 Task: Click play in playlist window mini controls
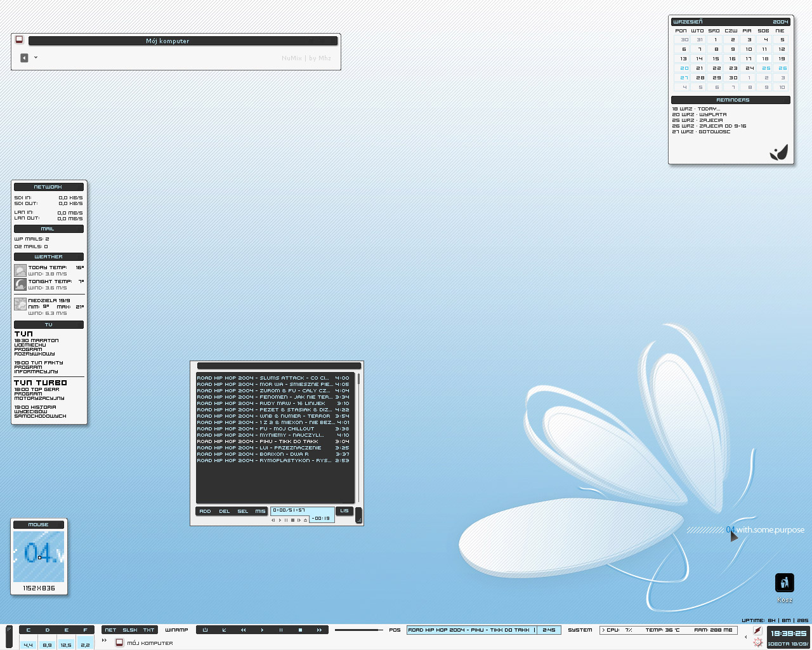[280, 520]
